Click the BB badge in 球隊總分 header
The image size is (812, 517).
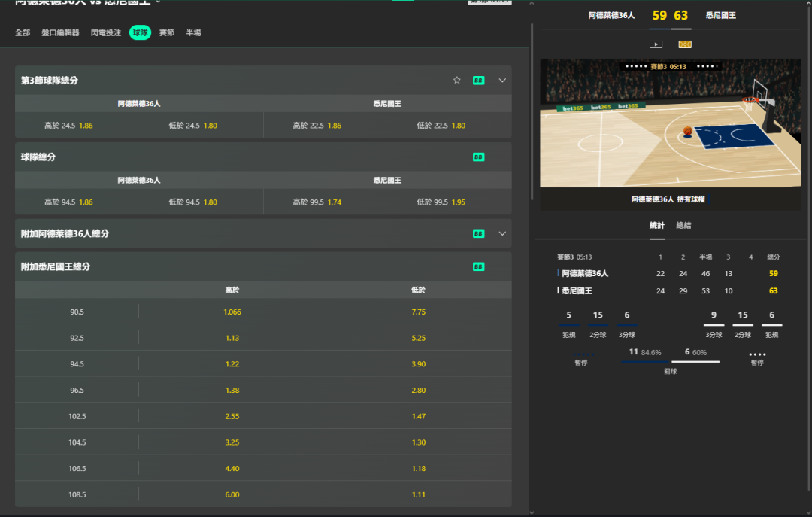[478, 157]
